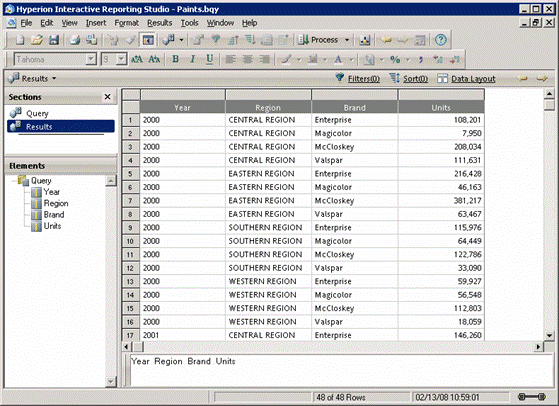Open the Sort(0) link

coord(415,78)
